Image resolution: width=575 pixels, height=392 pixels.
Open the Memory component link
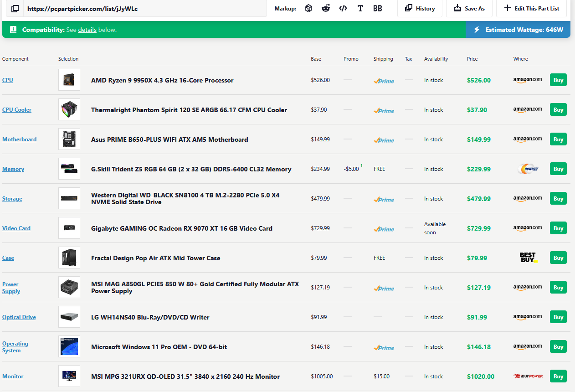[x=13, y=169]
